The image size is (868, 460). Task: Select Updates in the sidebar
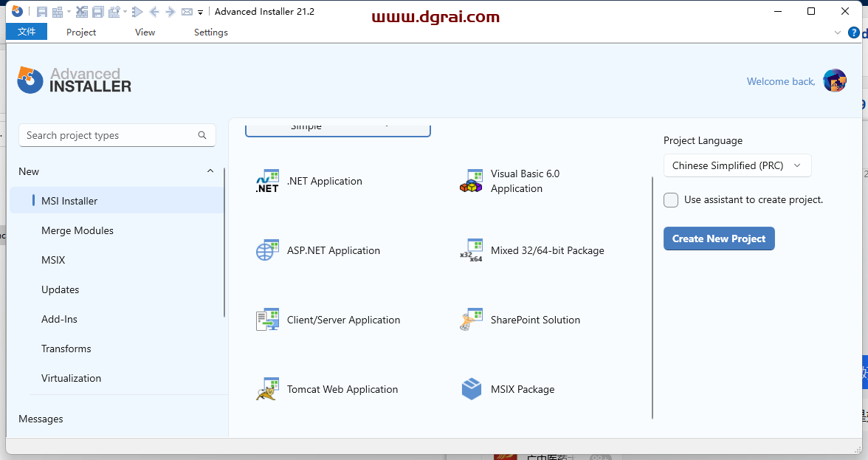click(61, 289)
